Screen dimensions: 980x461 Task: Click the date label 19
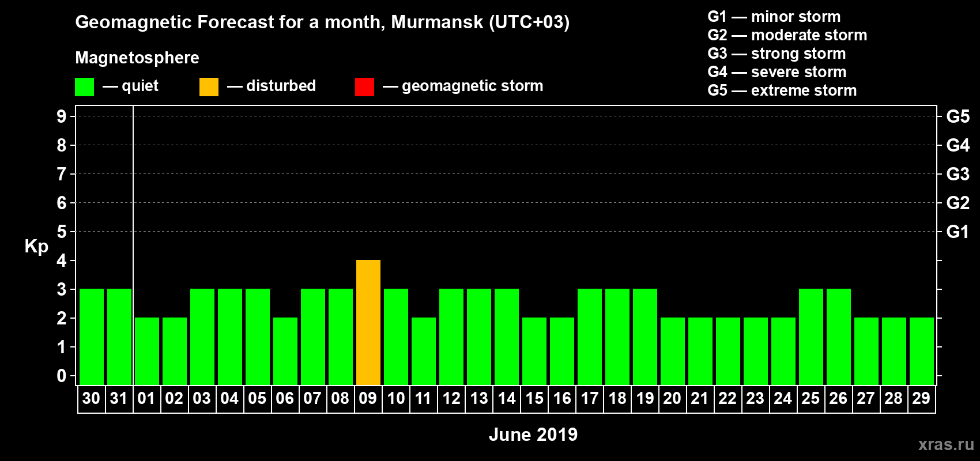(x=644, y=398)
